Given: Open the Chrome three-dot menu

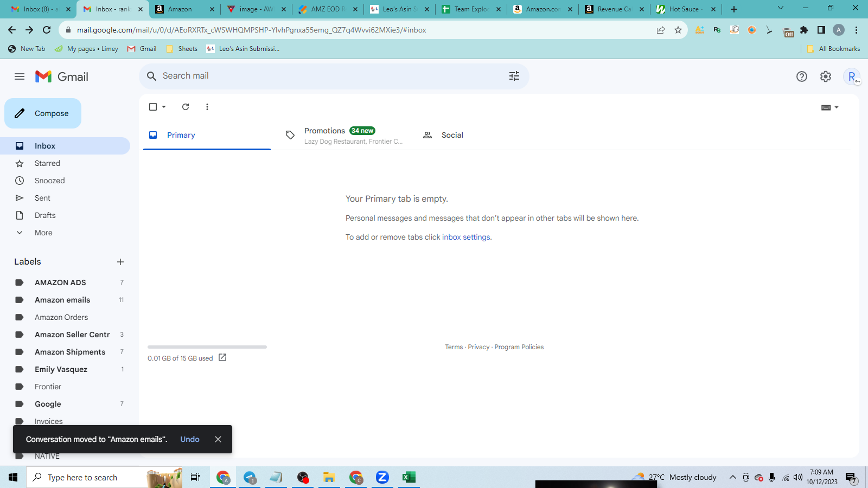Looking at the screenshot, I should click(x=857, y=30).
